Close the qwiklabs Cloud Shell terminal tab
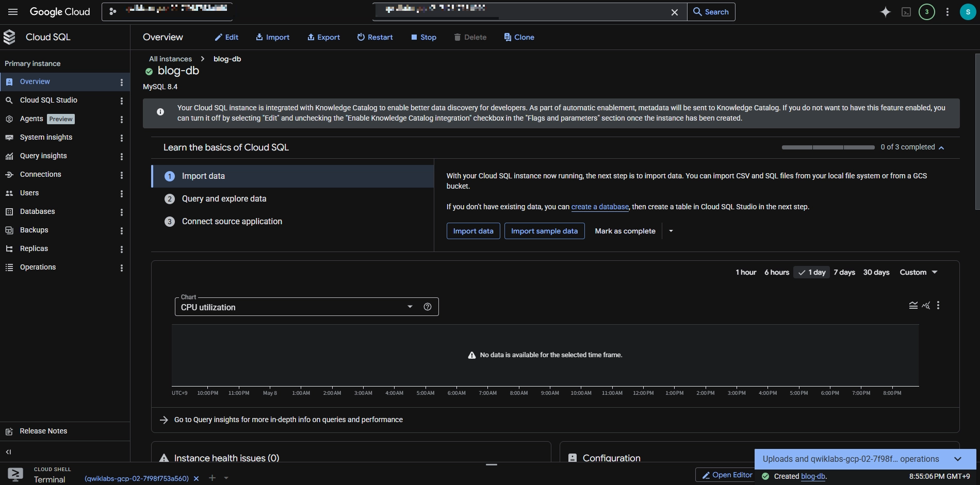 point(196,479)
